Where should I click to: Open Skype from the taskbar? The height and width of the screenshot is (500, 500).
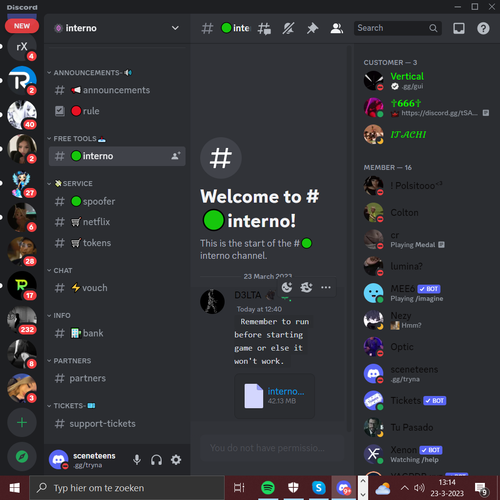319,488
